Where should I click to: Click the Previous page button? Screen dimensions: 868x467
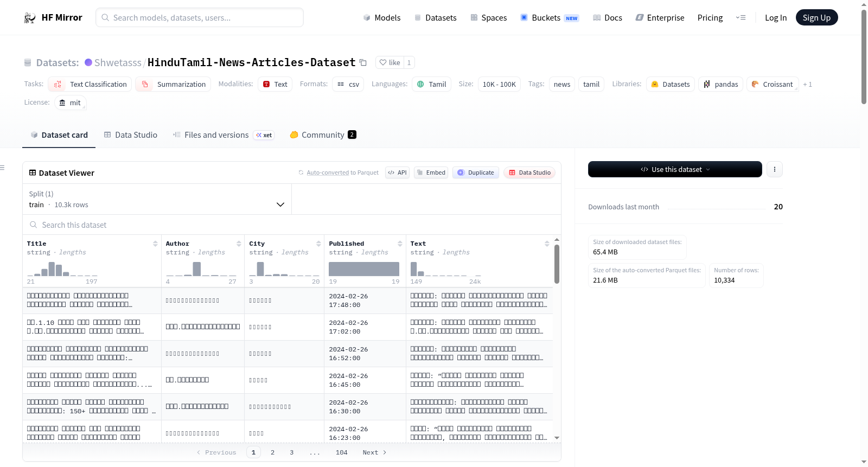pos(216,452)
